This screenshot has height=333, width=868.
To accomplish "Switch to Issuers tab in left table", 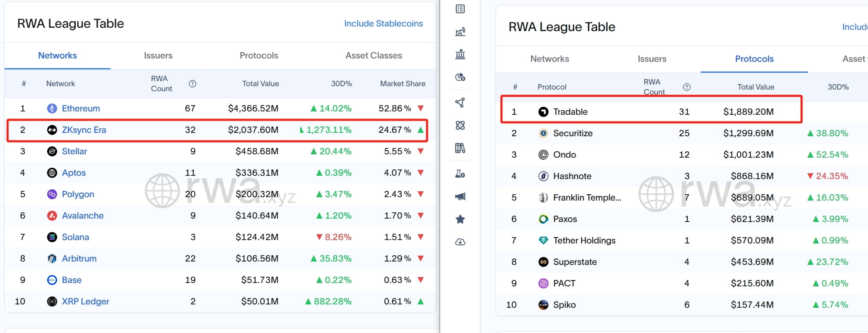I will click(x=158, y=55).
